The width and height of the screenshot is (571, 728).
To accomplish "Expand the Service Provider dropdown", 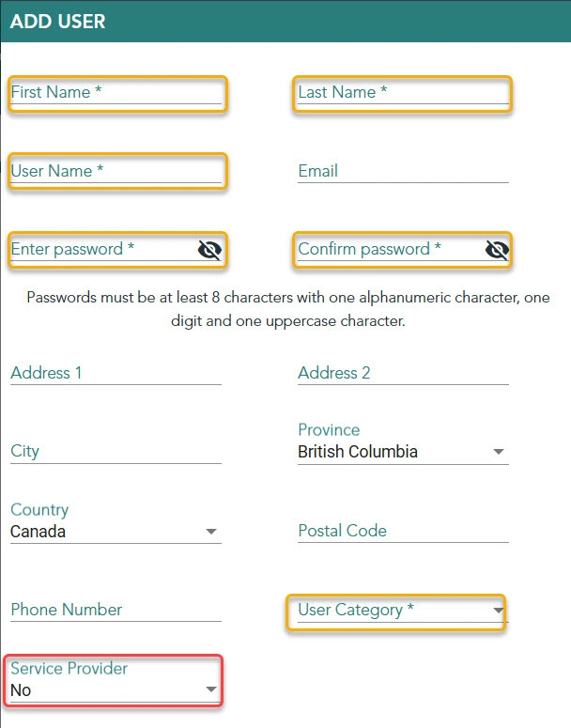I will point(210,691).
